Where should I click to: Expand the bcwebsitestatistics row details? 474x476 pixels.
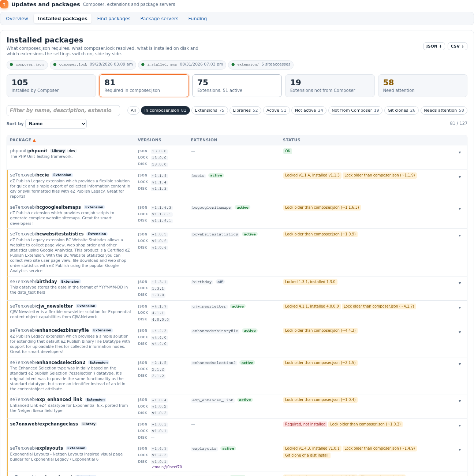tap(460, 236)
